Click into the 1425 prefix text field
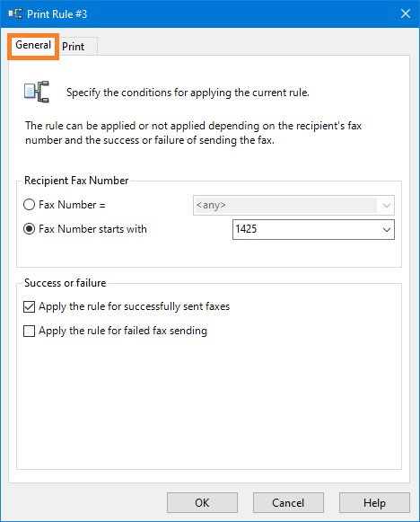This screenshot has height=522, width=420. [x=306, y=229]
